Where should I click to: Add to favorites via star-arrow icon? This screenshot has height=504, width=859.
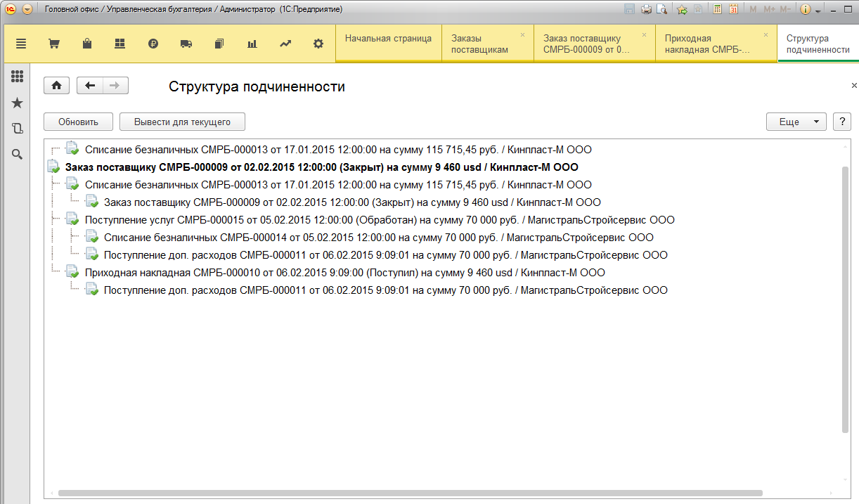(682, 9)
